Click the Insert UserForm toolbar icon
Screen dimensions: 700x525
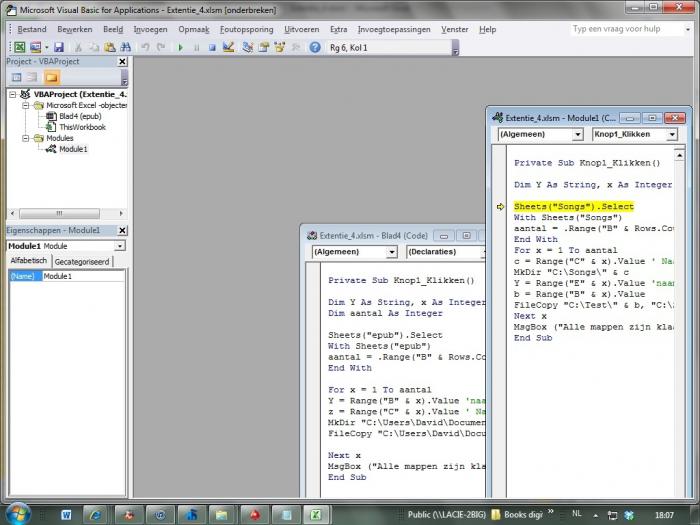[x=35, y=47]
